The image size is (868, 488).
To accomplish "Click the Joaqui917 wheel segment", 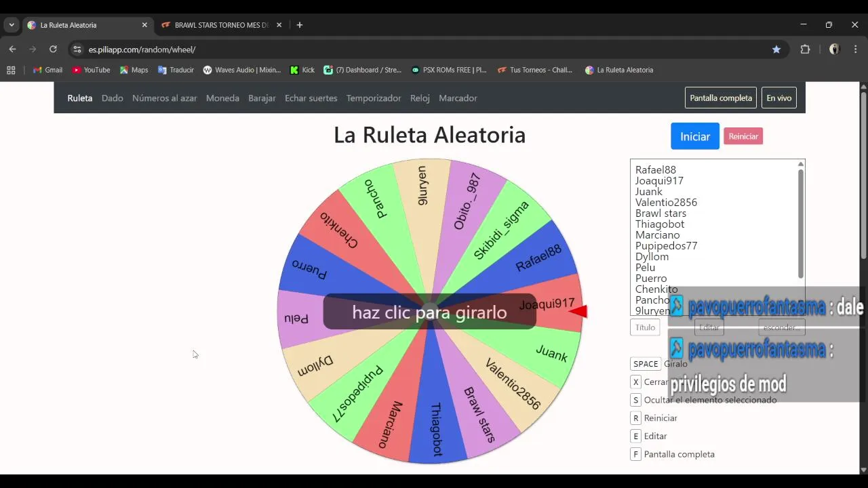I will tap(547, 304).
